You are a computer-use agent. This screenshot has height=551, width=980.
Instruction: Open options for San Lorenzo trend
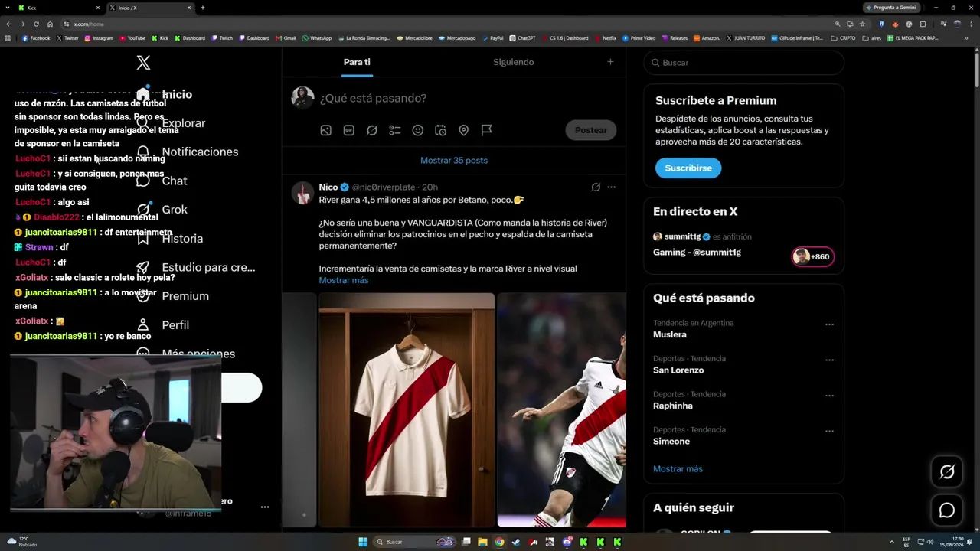tap(829, 360)
